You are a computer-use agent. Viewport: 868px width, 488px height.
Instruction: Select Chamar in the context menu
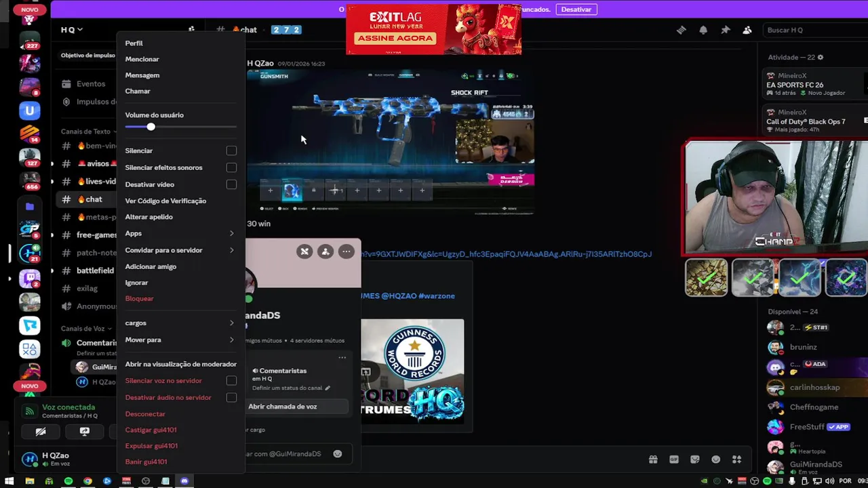[x=138, y=91]
